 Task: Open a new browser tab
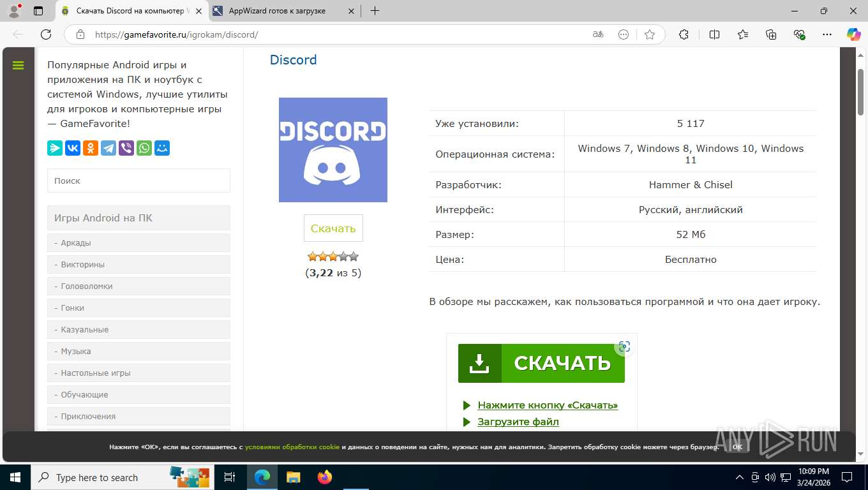[375, 11]
